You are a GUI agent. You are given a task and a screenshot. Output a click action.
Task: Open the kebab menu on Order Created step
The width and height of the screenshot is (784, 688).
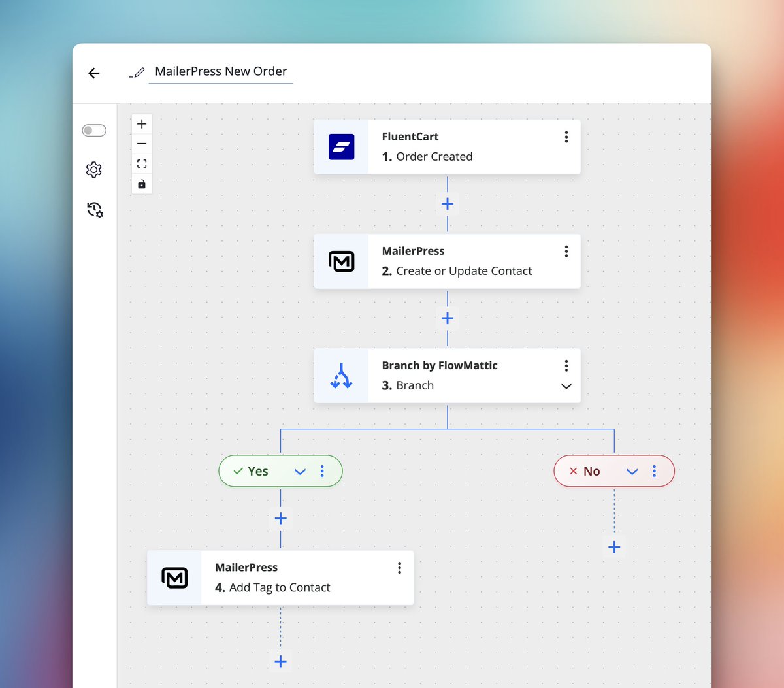[x=566, y=137]
